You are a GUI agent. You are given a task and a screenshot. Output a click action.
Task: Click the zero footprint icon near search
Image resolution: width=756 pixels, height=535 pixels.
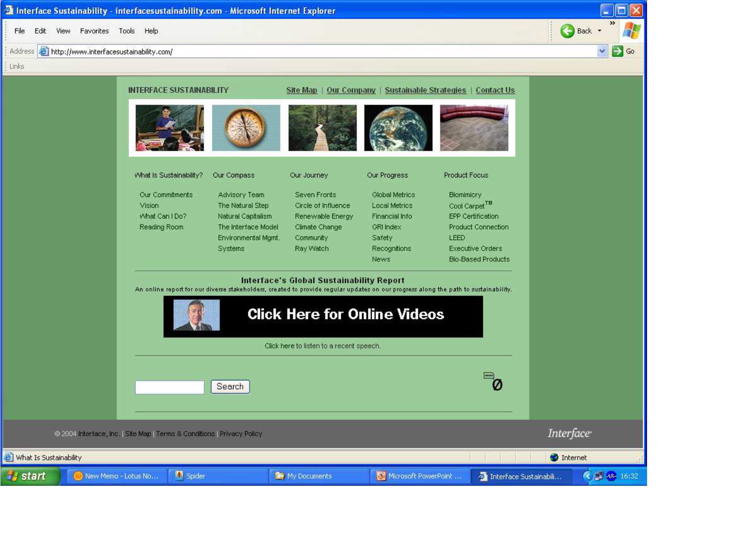[x=493, y=381]
